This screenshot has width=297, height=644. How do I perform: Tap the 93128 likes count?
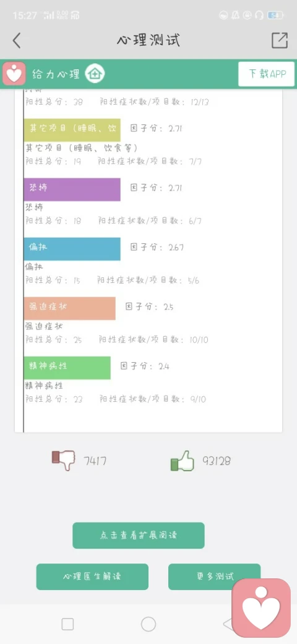coord(216,461)
